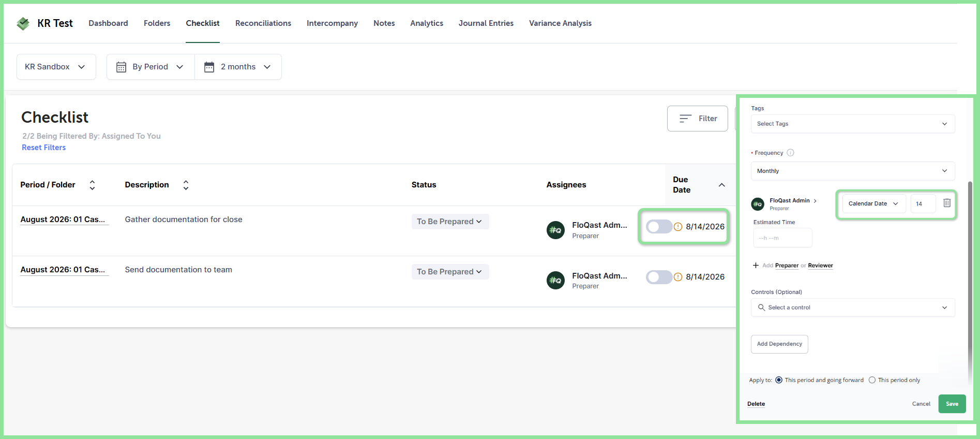
Task: Sort by Description arrows
Action: click(186, 185)
